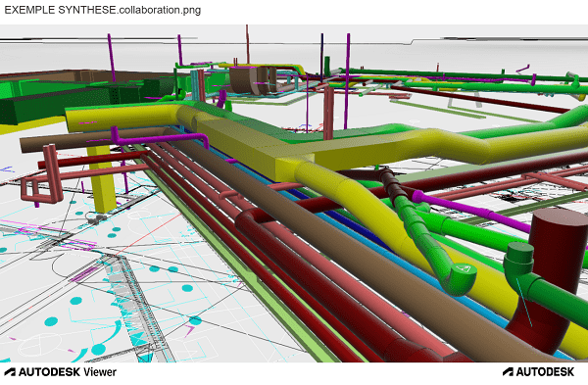Click the yellow vertical column support
This screenshot has width=588, height=385.
(x=102, y=179)
